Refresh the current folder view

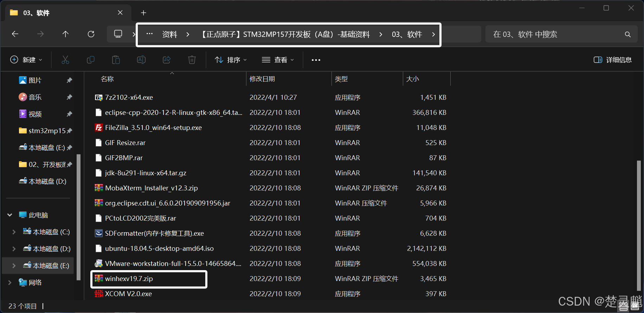[x=91, y=34]
